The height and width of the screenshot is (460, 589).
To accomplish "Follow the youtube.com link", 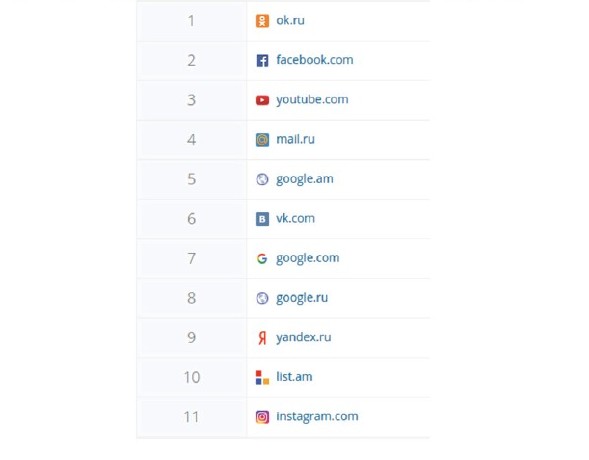I will pos(312,100).
